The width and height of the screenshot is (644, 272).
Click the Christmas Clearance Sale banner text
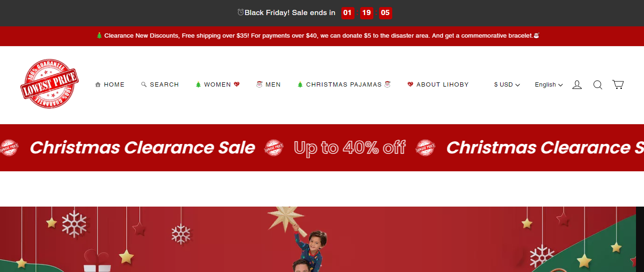tap(142, 148)
